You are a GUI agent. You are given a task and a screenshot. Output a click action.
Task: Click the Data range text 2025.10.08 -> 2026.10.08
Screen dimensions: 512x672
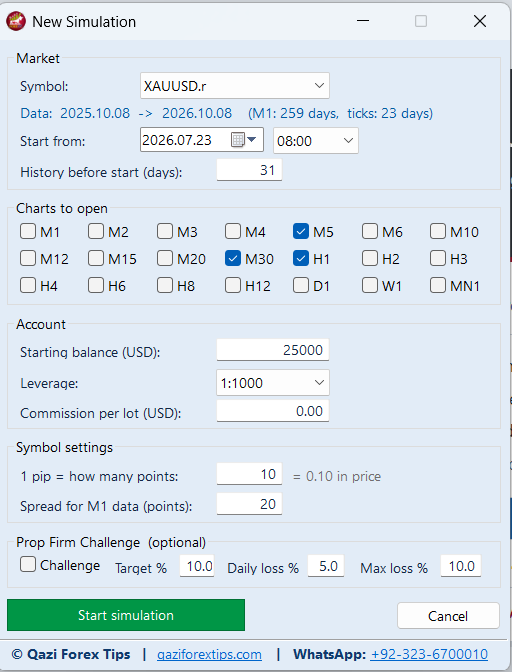coord(146,113)
